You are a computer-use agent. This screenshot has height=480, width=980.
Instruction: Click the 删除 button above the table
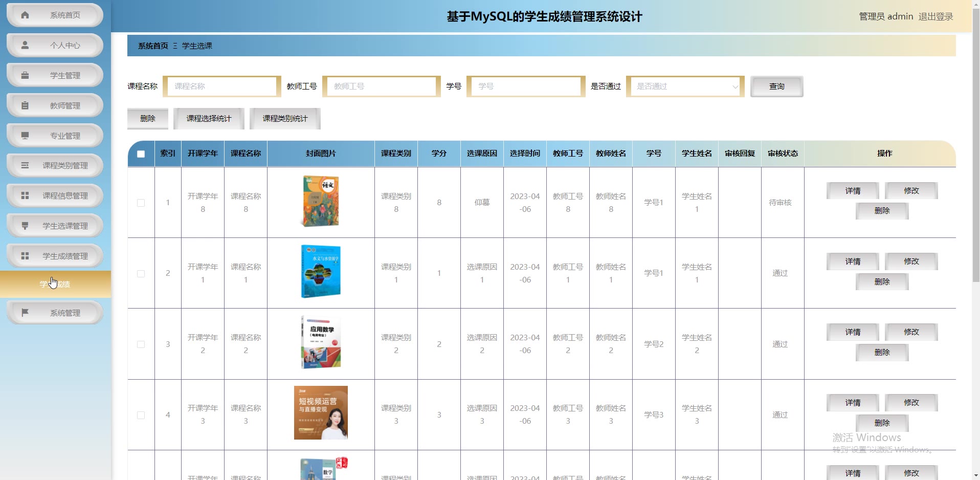(148, 119)
